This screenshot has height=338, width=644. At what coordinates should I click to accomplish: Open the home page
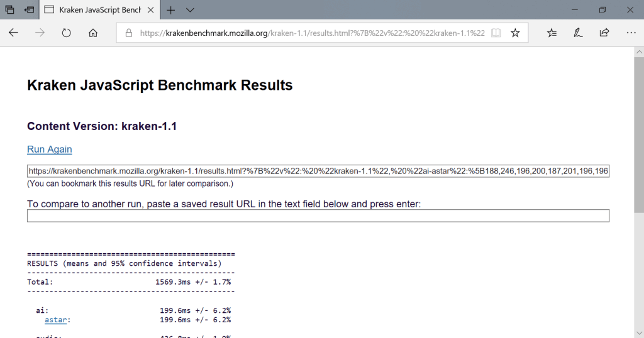(93, 33)
